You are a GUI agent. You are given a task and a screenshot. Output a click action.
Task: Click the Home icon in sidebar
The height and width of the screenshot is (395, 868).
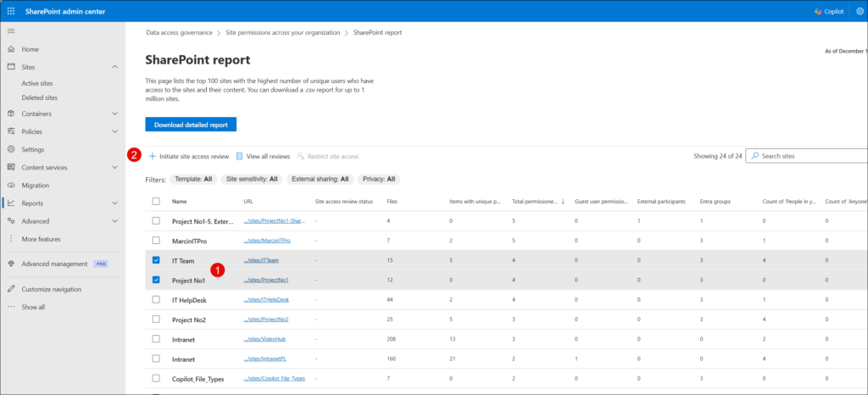[x=11, y=49]
